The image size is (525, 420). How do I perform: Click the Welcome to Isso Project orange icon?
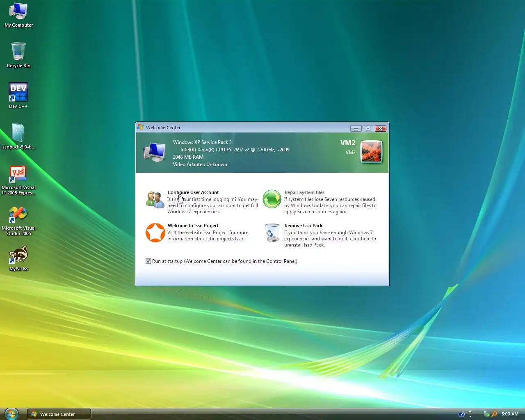click(x=155, y=233)
